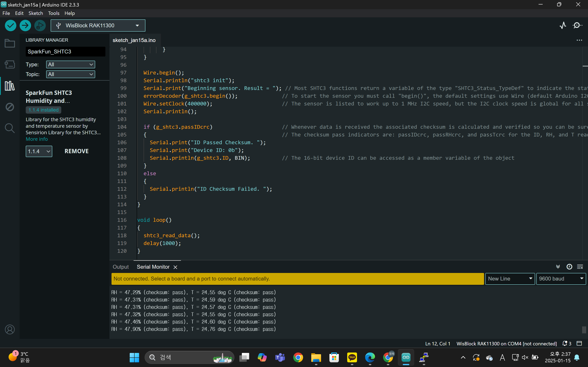Open the Serial Monitor magnifier icon in the toolbar

point(578,25)
